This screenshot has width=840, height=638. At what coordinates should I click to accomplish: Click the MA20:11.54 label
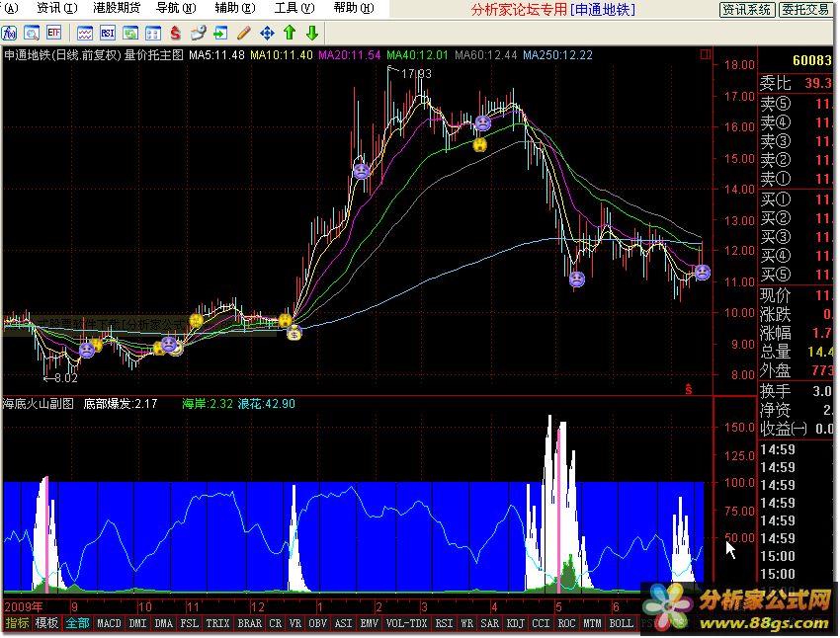[x=349, y=55]
